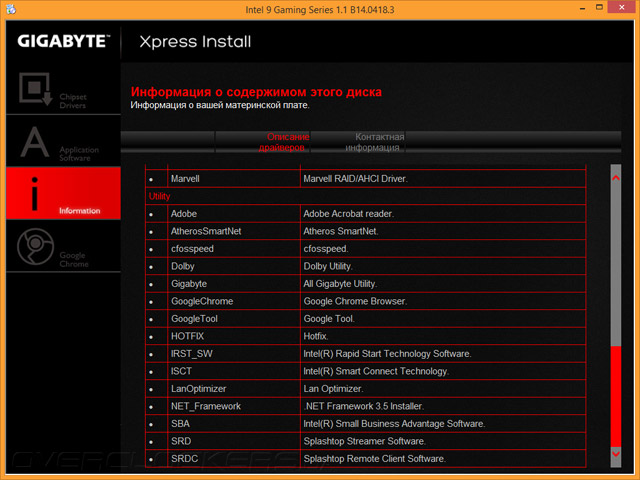This screenshot has width=640, height=480.
Task: Select the ISCT row name
Action: (181, 371)
